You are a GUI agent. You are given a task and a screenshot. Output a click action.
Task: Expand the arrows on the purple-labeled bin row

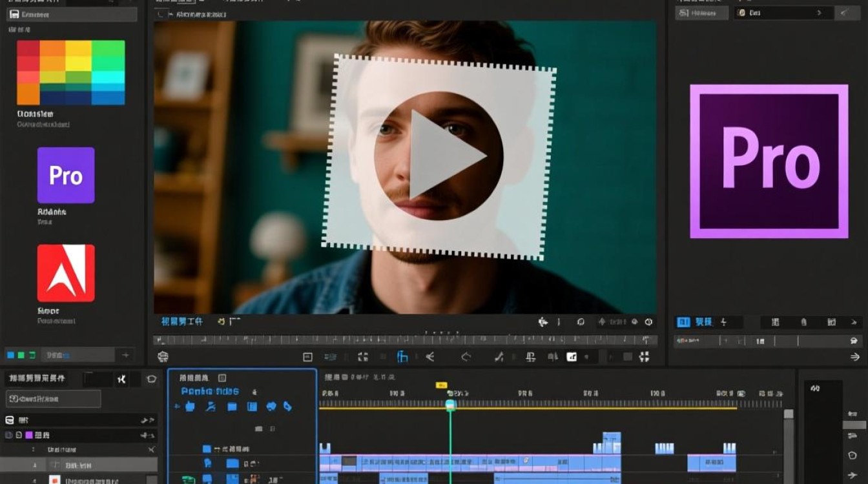[148, 436]
